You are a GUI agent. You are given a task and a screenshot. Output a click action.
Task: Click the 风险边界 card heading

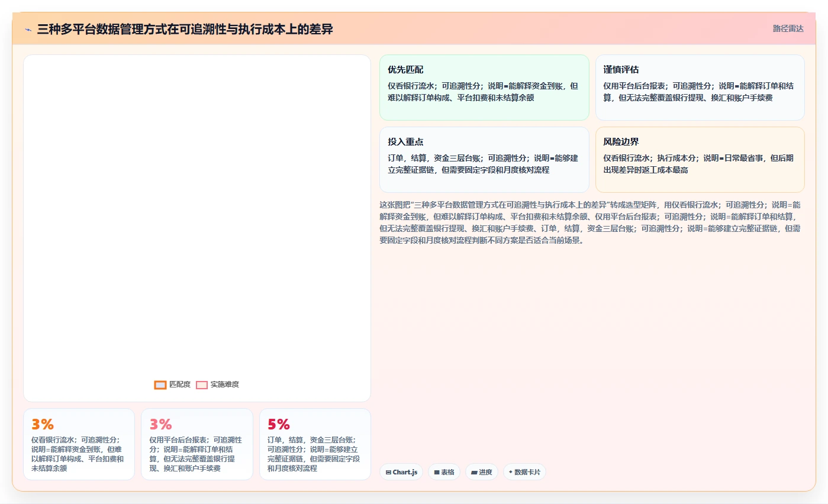click(621, 142)
